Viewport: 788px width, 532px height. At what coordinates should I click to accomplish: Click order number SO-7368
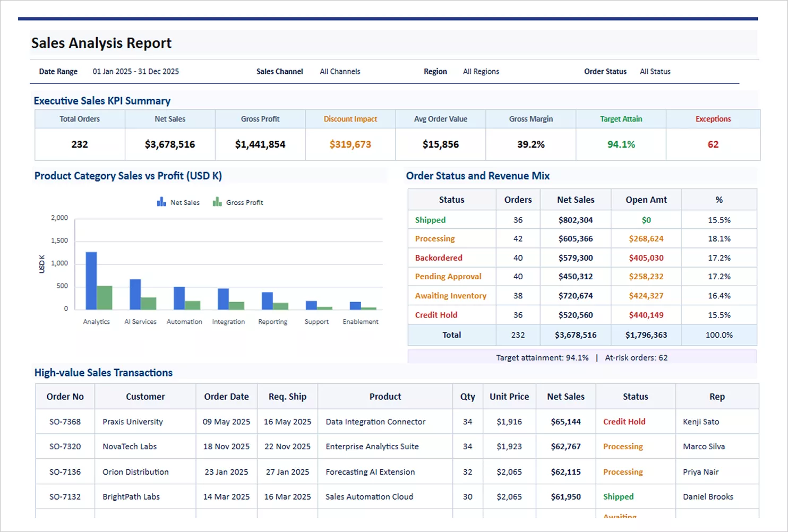click(65, 422)
